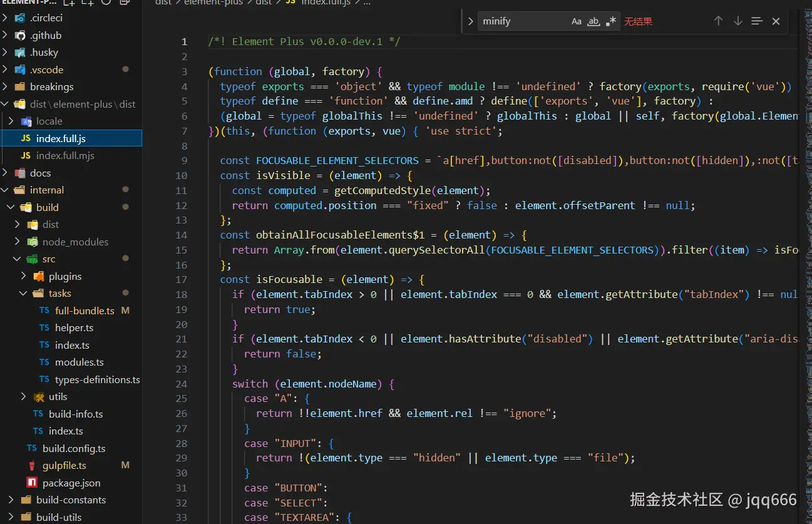The height and width of the screenshot is (524, 812).
Task: Click the Element Plus v0.0.0-dev.1 comment
Action: pos(304,42)
